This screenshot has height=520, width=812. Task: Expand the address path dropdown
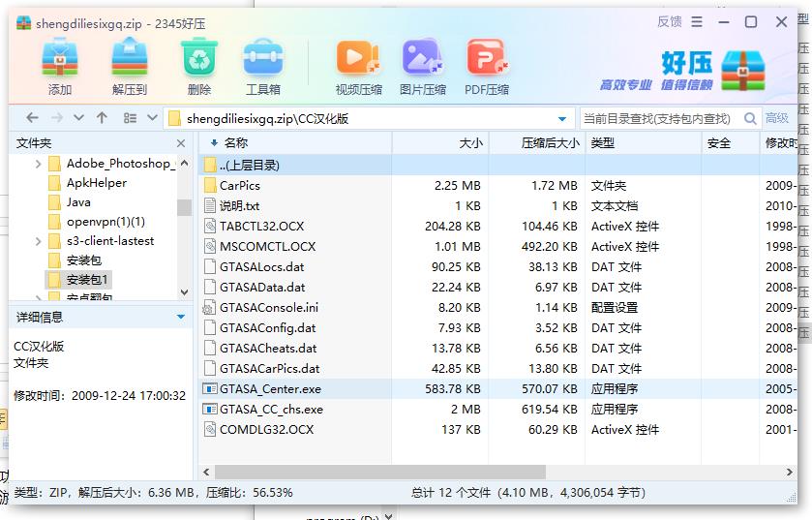562,119
